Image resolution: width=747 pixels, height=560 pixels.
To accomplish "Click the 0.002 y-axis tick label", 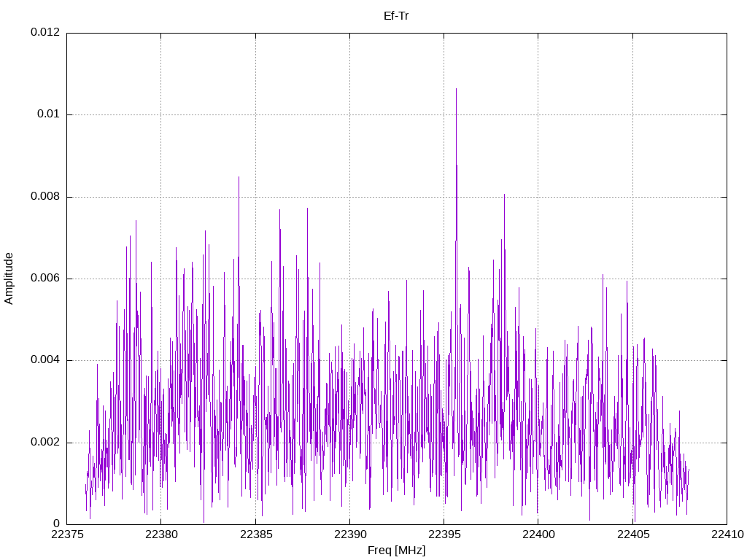I will pyautogui.click(x=45, y=443).
